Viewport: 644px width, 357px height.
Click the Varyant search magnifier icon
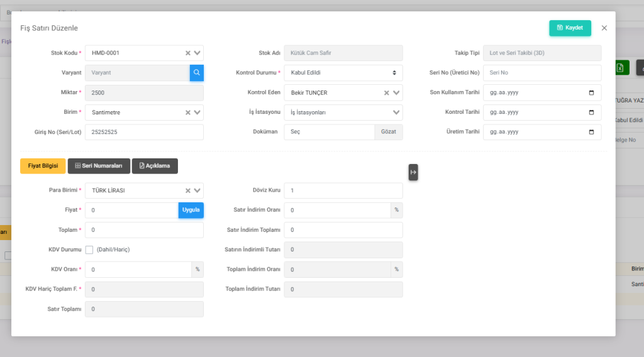197,73
